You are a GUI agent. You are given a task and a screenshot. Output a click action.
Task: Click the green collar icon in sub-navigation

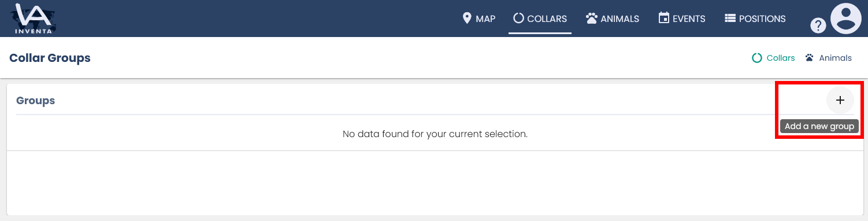756,58
